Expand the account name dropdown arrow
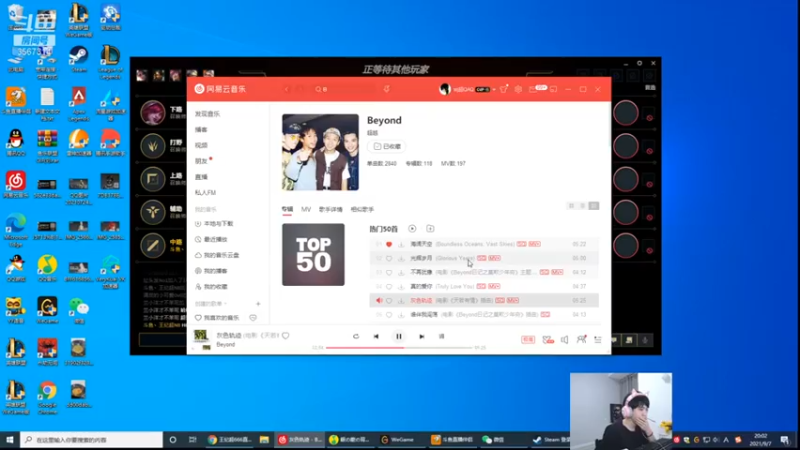The image size is (800, 450). pyautogui.click(x=494, y=90)
